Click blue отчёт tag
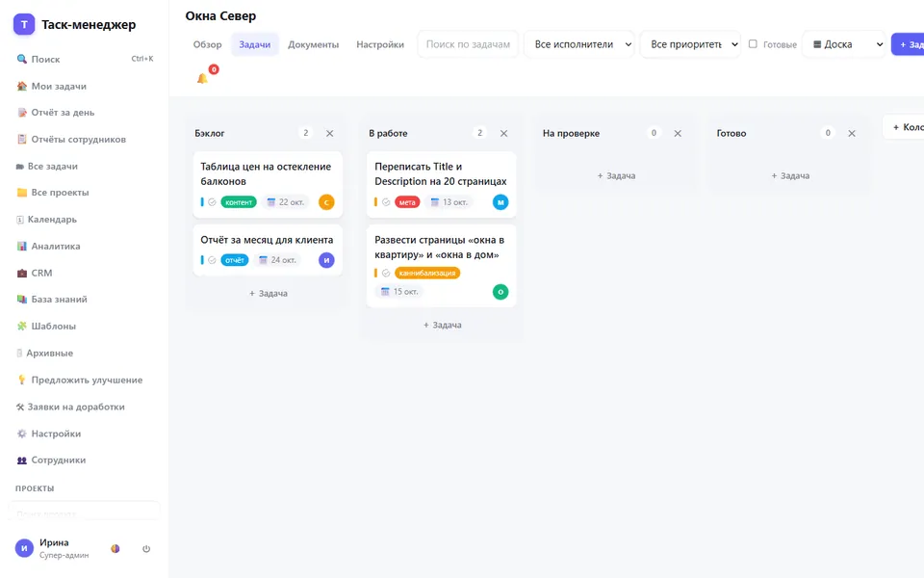 tap(235, 260)
